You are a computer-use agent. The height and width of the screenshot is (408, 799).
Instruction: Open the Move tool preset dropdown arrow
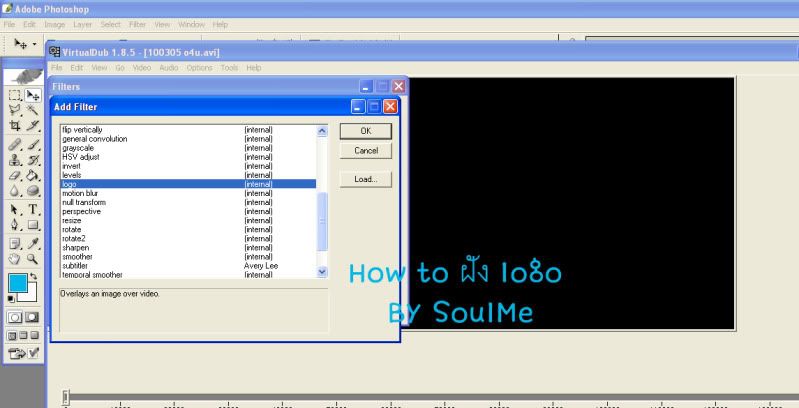click(35, 44)
